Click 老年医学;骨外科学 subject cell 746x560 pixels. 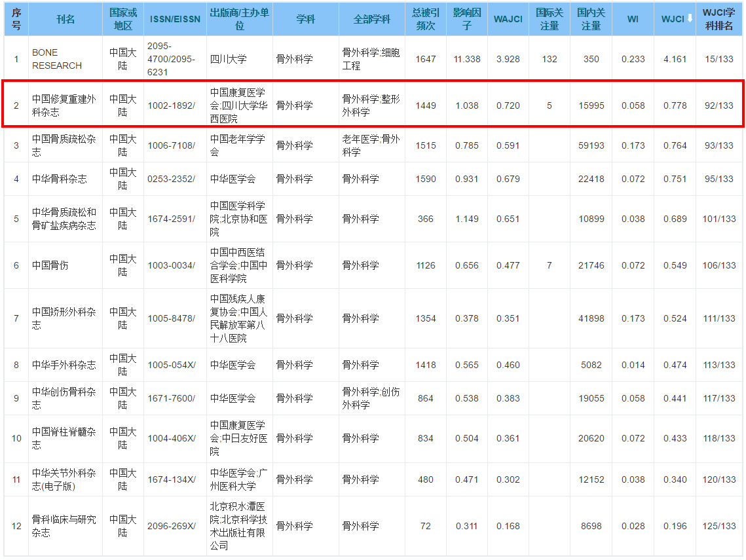coord(371,145)
